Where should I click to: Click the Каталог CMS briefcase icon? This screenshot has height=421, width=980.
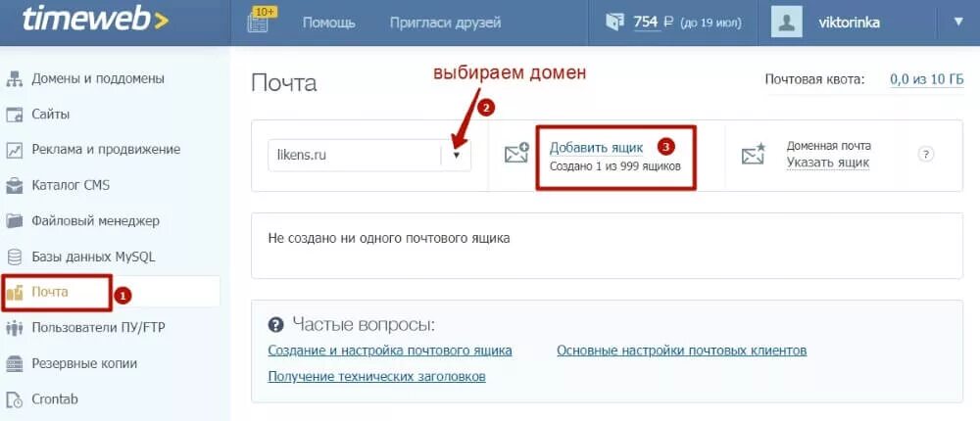click(x=15, y=185)
